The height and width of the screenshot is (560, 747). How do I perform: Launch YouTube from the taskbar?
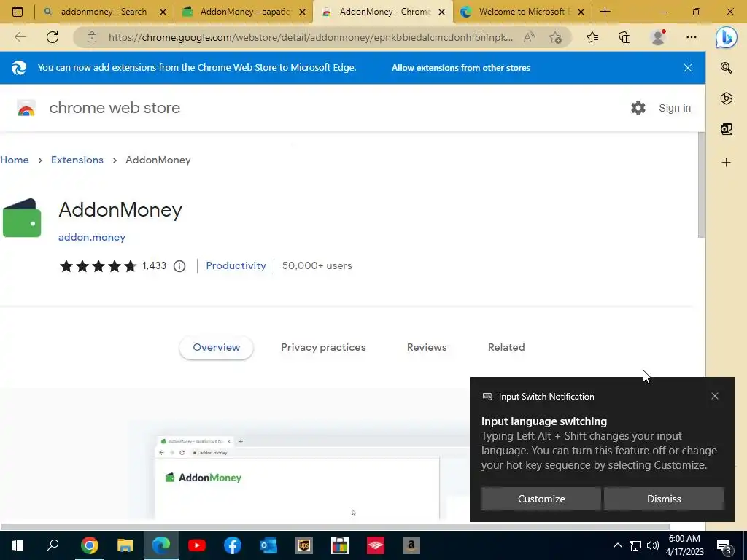tap(197, 545)
